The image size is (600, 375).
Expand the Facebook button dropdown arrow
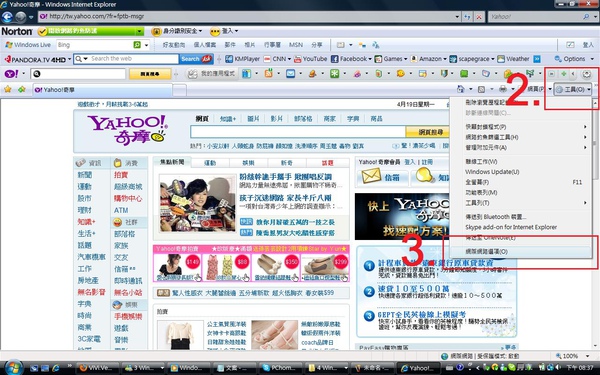(370, 59)
